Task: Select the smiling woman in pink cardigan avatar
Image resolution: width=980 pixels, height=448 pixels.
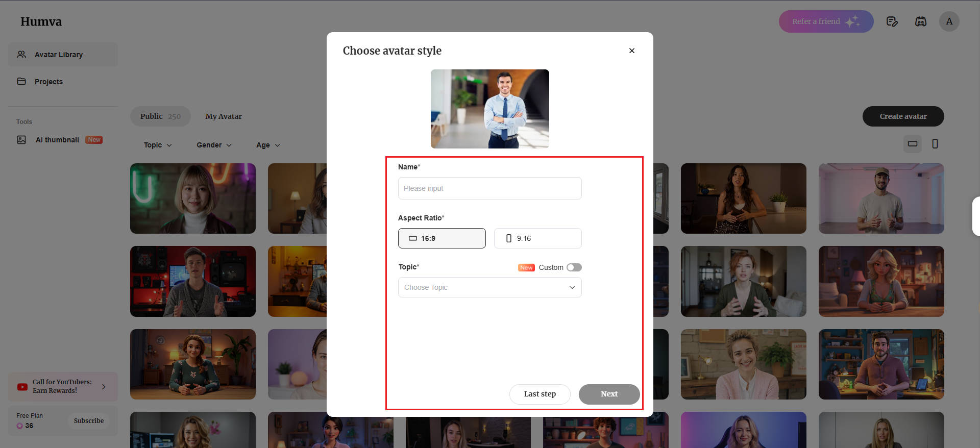Action: point(744,364)
